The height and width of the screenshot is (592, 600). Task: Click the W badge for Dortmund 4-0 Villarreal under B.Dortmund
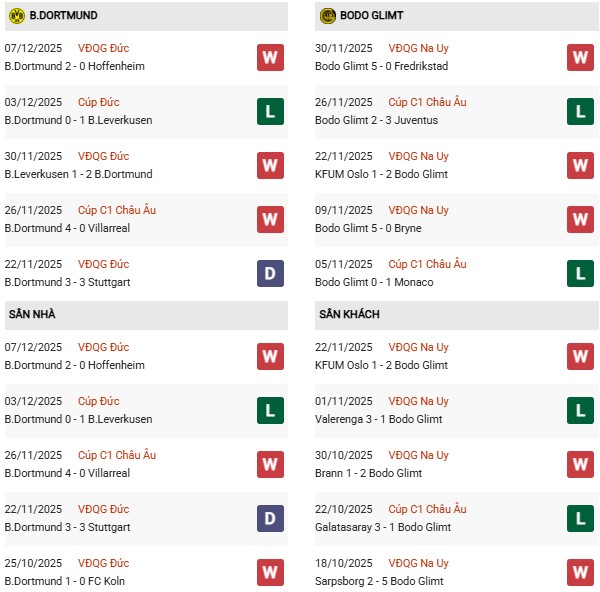[x=270, y=219]
